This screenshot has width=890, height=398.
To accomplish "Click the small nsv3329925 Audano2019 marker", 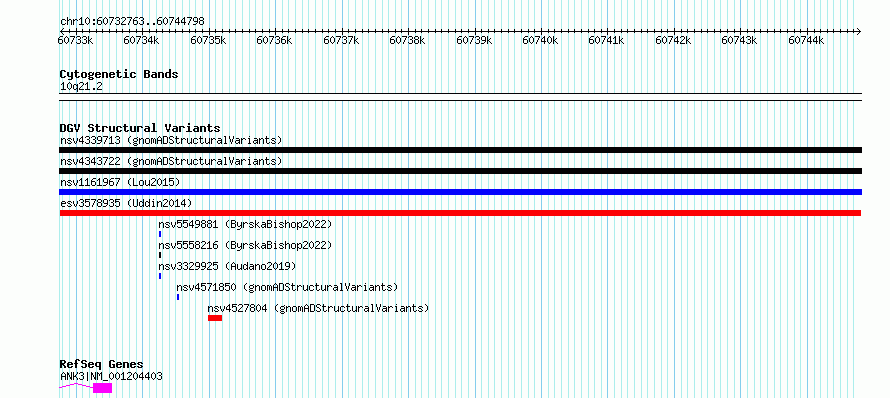I will click(x=160, y=276).
